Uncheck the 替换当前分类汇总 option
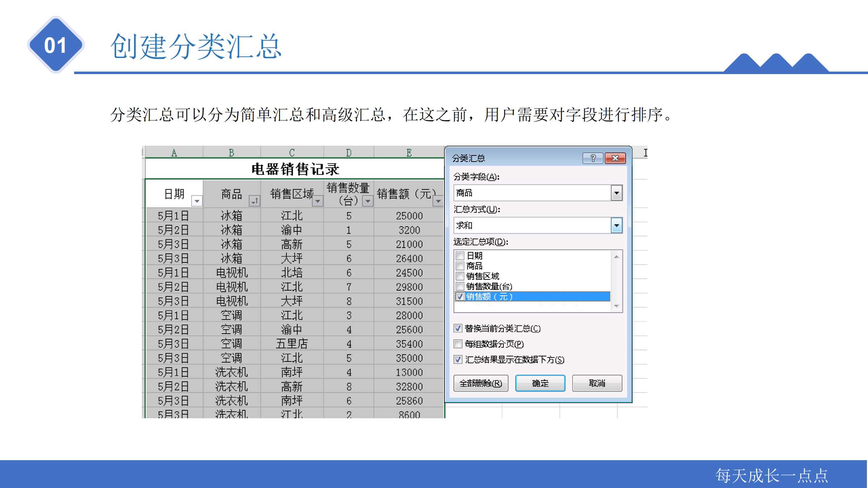Viewport: 868px width, 488px height. click(x=458, y=328)
